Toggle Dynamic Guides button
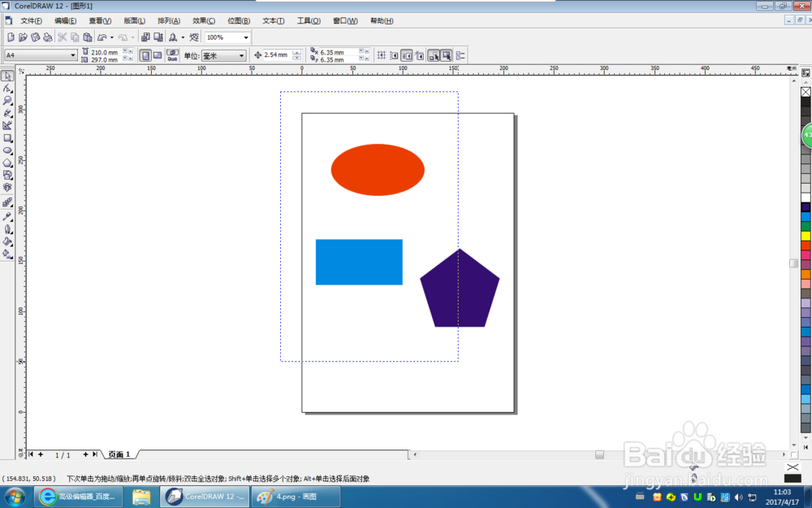The width and height of the screenshot is (812, 508). 419,55
